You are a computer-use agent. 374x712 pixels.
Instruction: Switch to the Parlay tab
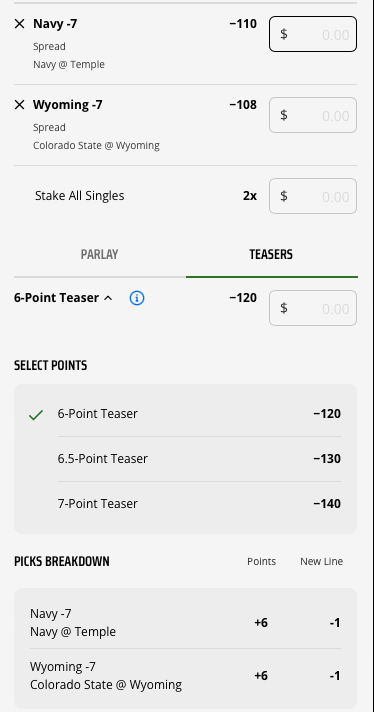[x=99, y=254]
